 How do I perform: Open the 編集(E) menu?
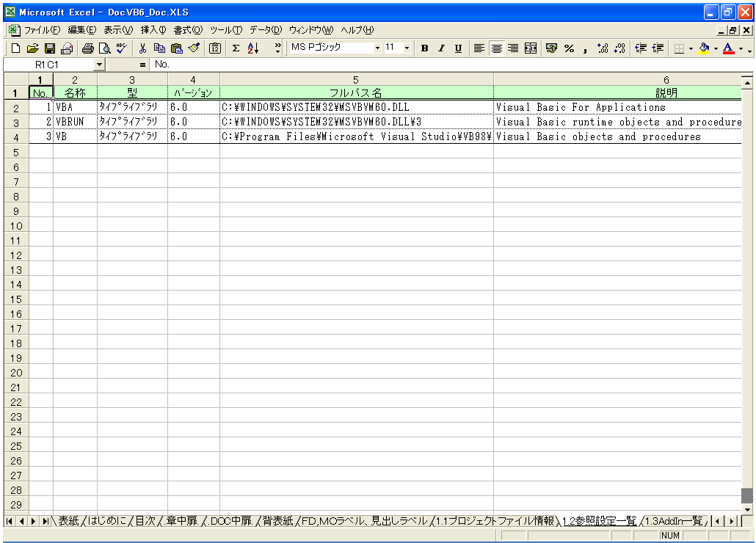point(81,30)
